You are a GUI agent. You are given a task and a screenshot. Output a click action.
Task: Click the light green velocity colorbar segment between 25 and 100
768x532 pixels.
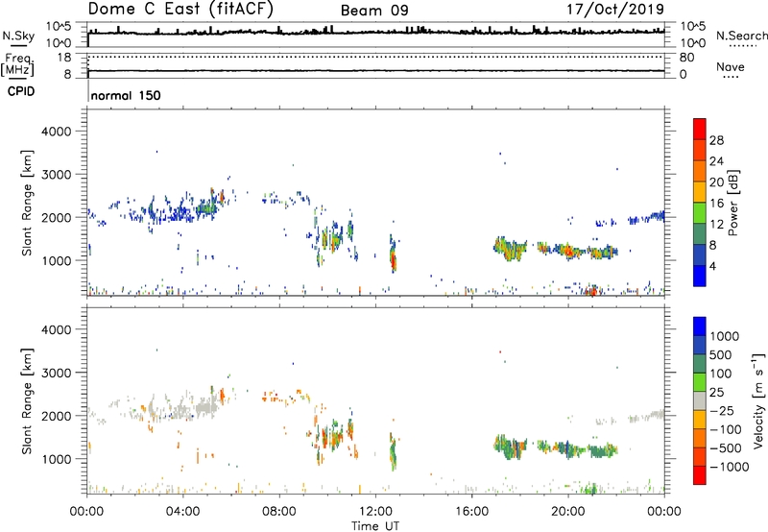click(x=700, y=382)
